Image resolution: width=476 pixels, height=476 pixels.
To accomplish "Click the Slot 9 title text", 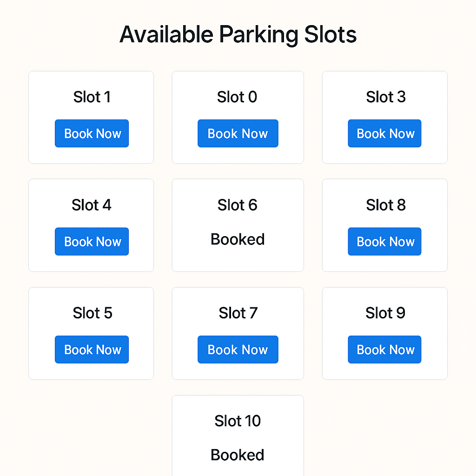I will (384, 313).
